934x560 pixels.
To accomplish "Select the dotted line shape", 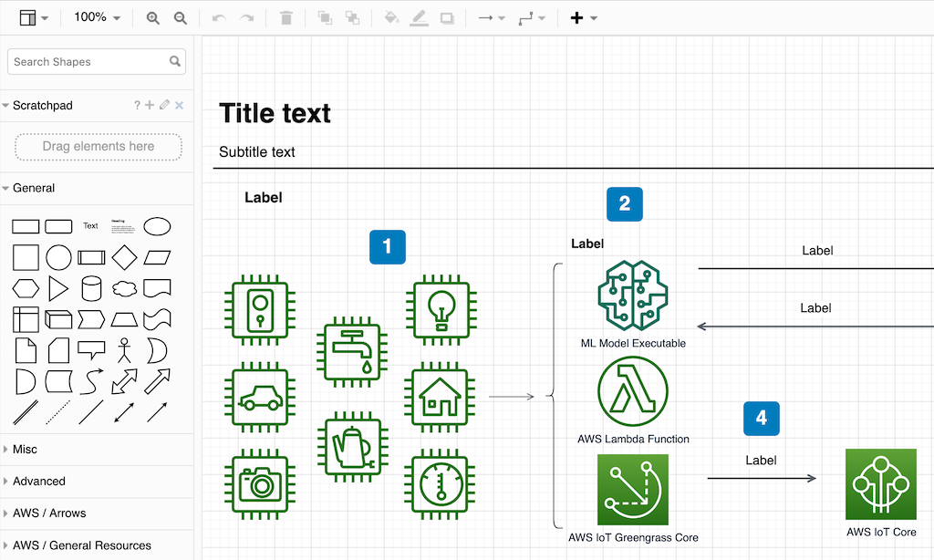I will [58, 412].
